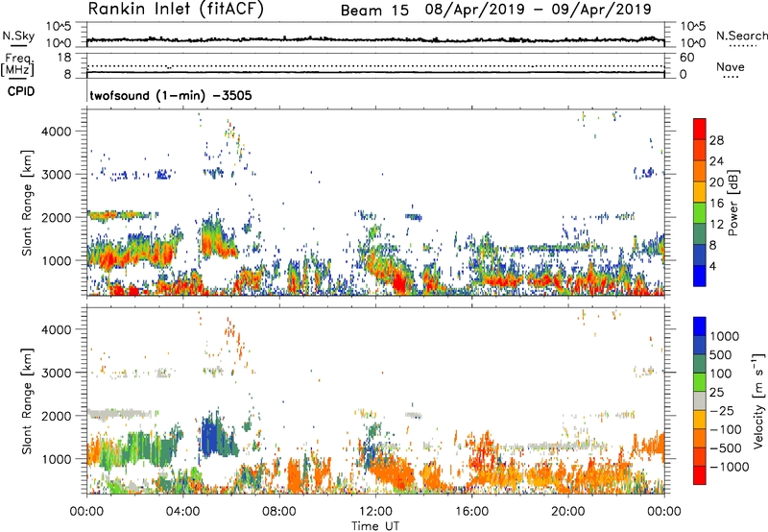Click the '4' tick on the Power scale

(x=713, y=267)
